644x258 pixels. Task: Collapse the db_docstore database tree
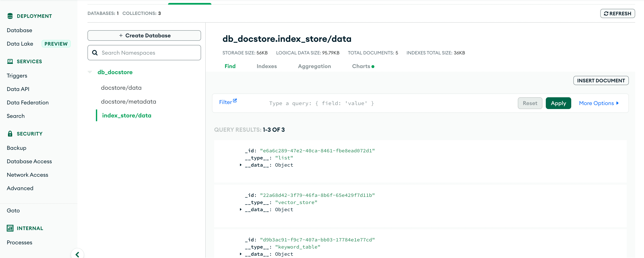click(90, 72)
